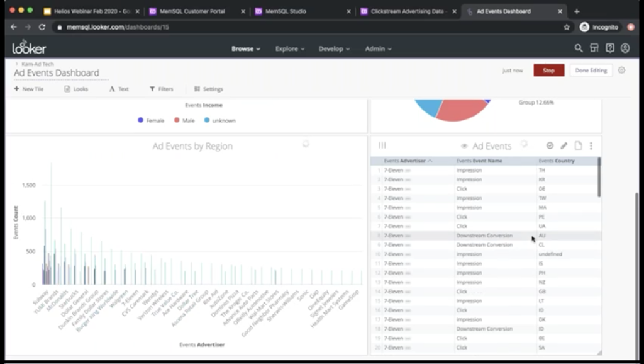Click the Ad Events table scrollbar

point(599,177)
